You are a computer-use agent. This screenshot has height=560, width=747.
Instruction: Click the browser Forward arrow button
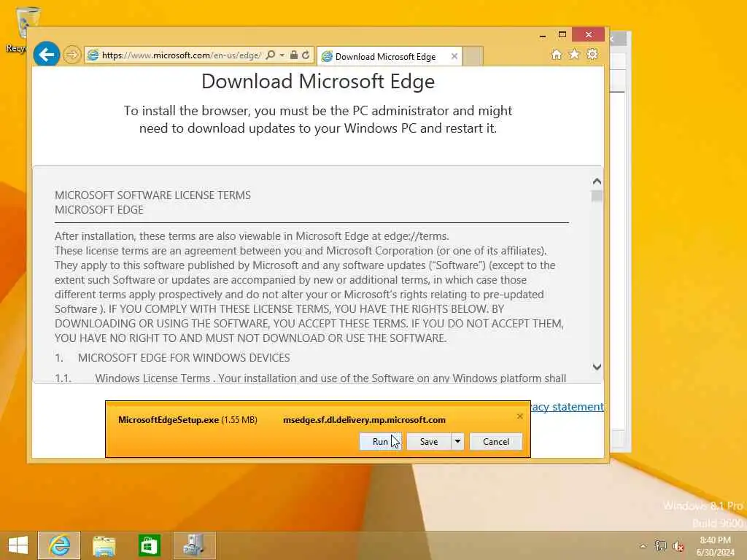pyautogui.click(x=72, y=55)
